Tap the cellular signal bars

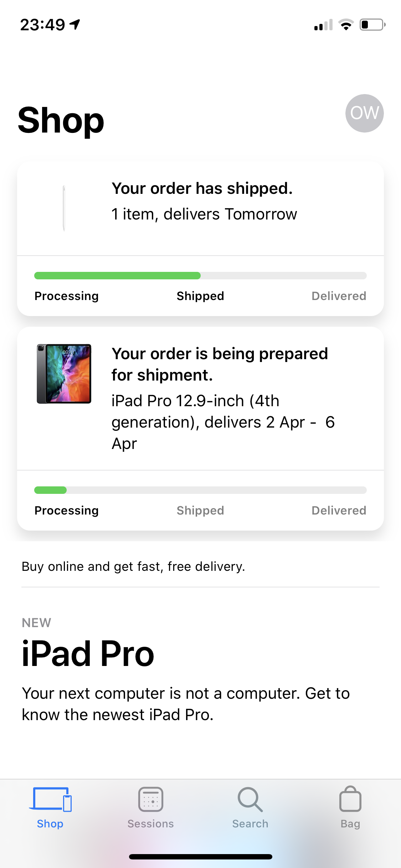(323, 25)
